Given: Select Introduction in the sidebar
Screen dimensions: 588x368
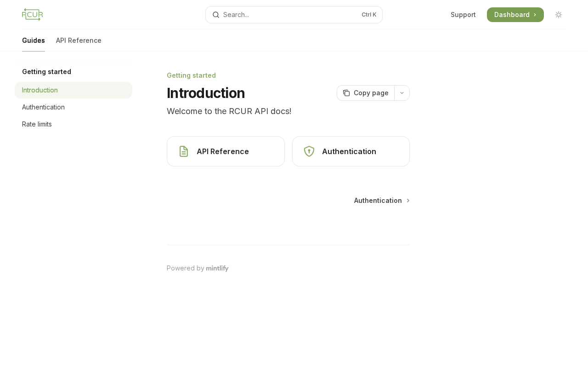Looking at the screenshot, I should click(40, 90).
